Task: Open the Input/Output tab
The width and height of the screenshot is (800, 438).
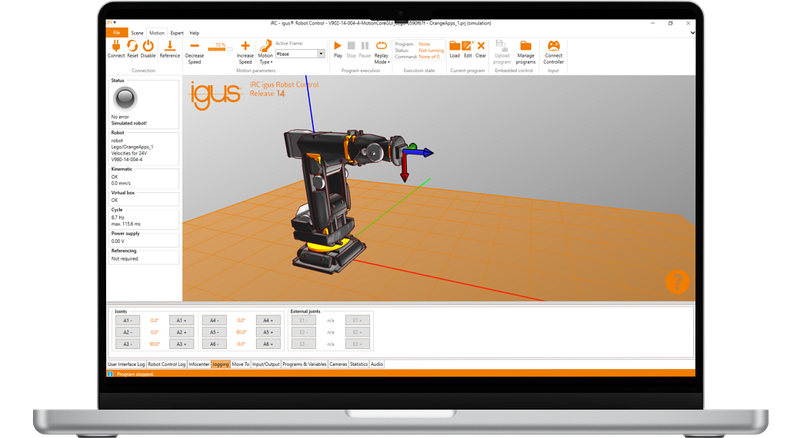Action: click(x=266, y=364)
